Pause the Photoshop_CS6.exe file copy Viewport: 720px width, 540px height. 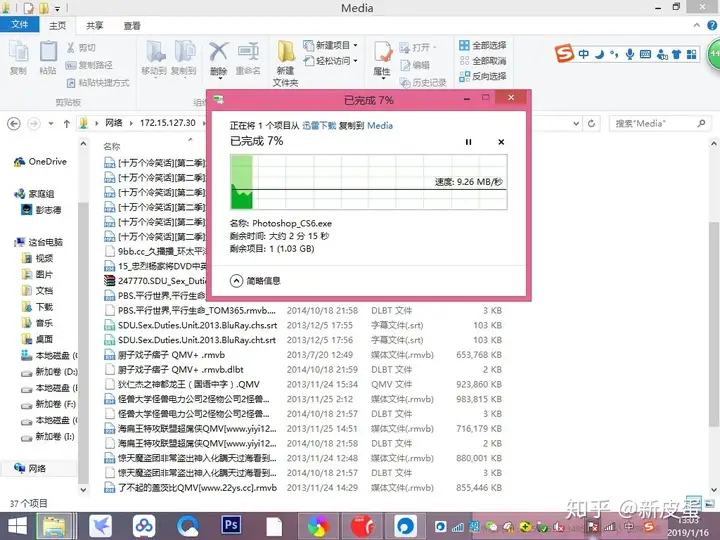468,142
